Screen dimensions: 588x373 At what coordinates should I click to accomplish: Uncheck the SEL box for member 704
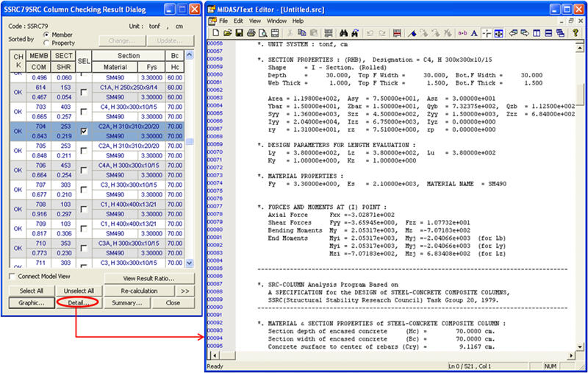pyautogui.click(x=84, y=132)
